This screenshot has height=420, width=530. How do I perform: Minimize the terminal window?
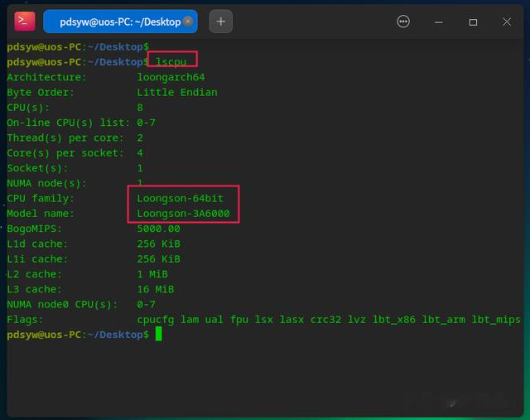click(x=439, y=22)
